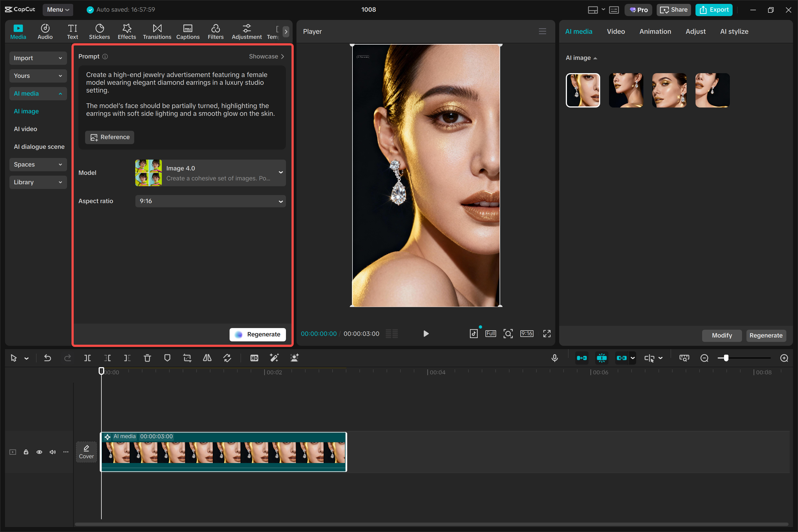Switch to the Animation tab
Image resolution: width=798 pixels, height=532 pixels.
click(x=655, y=32)
